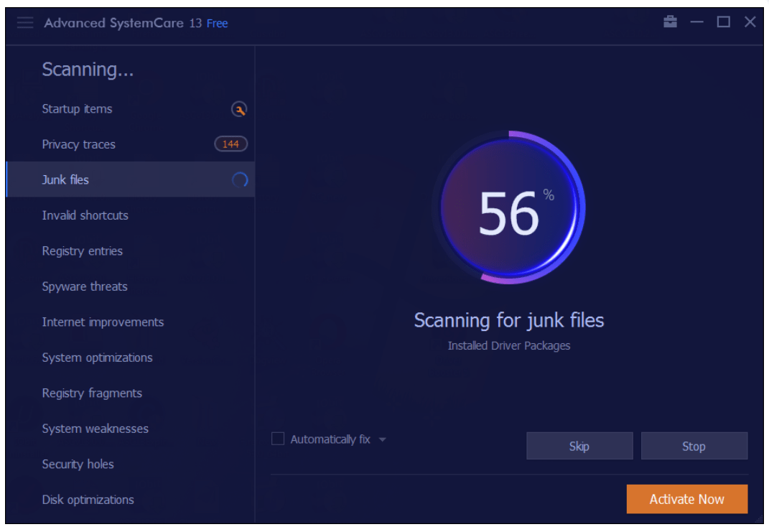Click the 56% circular progress indicator
This screenshot has height=532, width=769.
508,207
